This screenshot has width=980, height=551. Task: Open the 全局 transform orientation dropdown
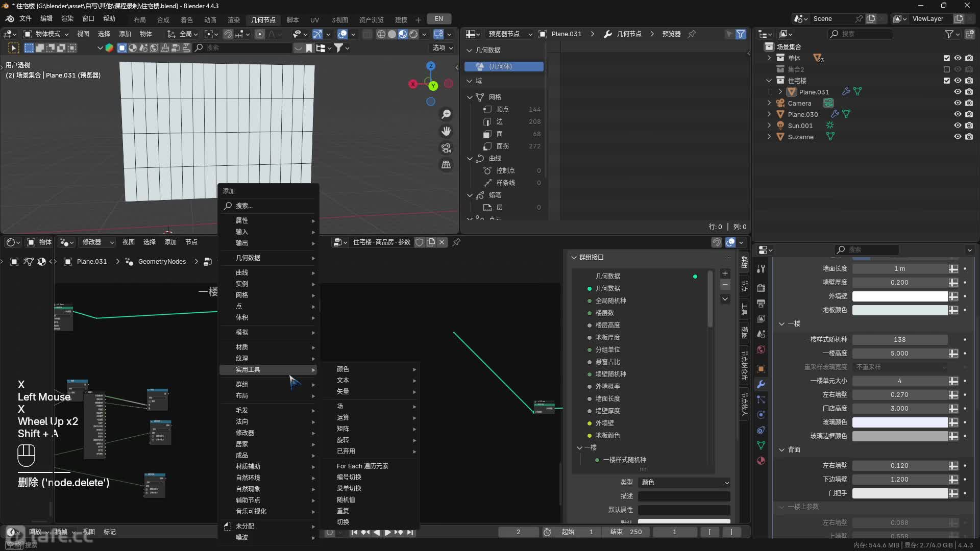pos(183,34)
